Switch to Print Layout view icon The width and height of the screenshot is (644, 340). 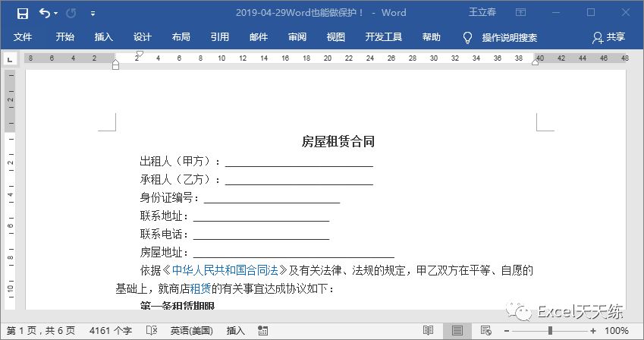(457, 331)
